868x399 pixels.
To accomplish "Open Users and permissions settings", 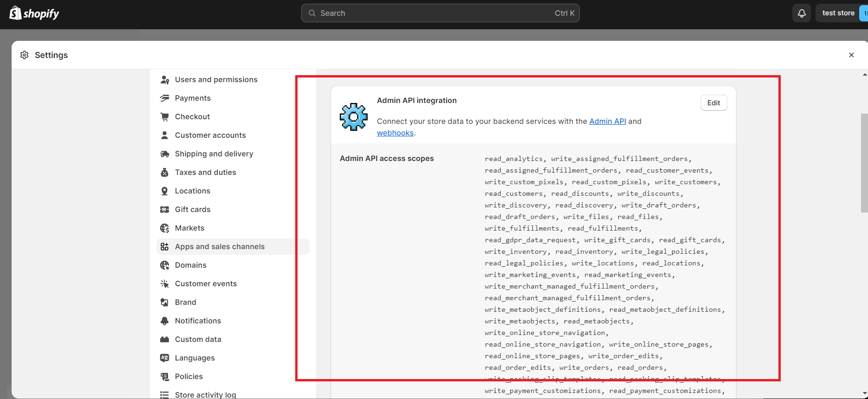I will (233, 80).
